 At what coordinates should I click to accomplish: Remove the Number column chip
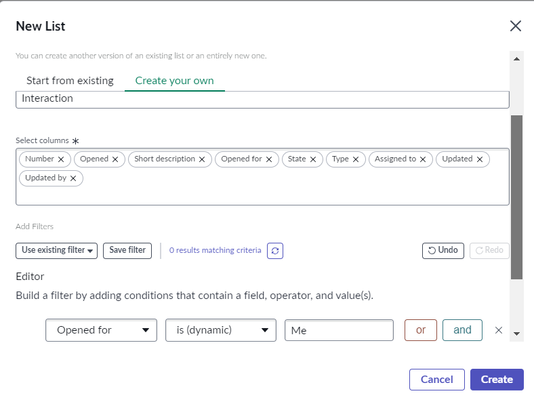coord(61,159)
